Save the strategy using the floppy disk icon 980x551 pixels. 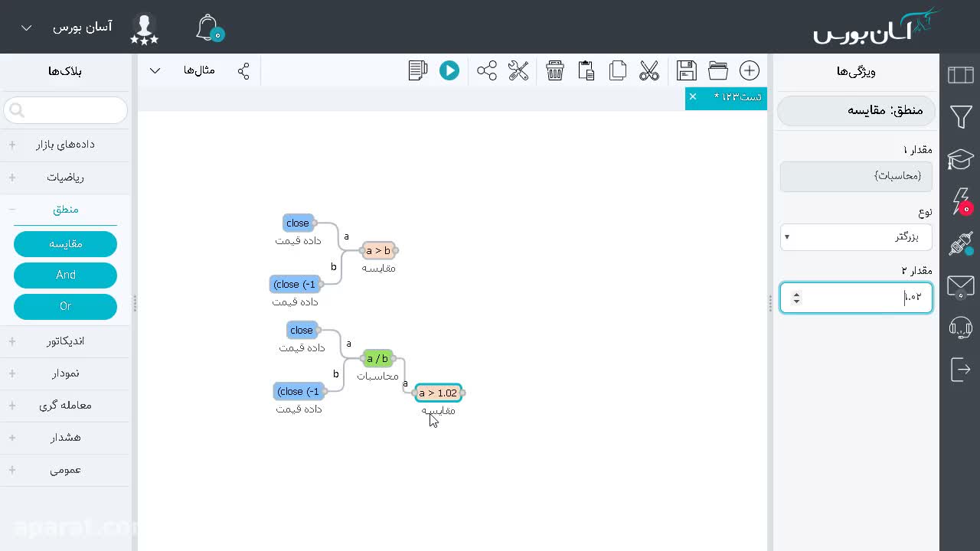pyautogui.click(x=687, y=70)
